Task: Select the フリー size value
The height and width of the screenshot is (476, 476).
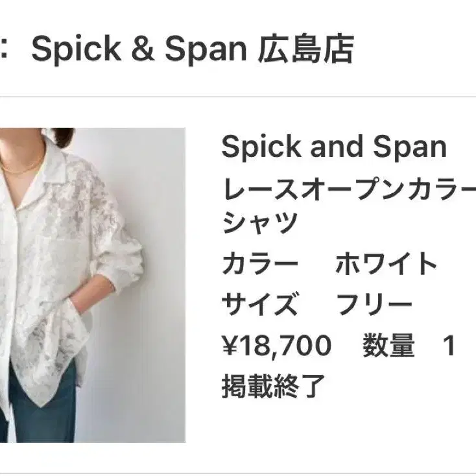Action: 374,304
